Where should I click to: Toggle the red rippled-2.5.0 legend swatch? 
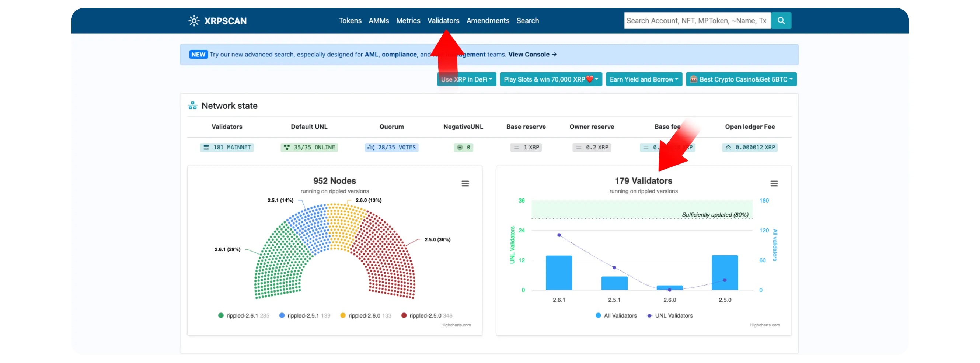pos(404,315)
